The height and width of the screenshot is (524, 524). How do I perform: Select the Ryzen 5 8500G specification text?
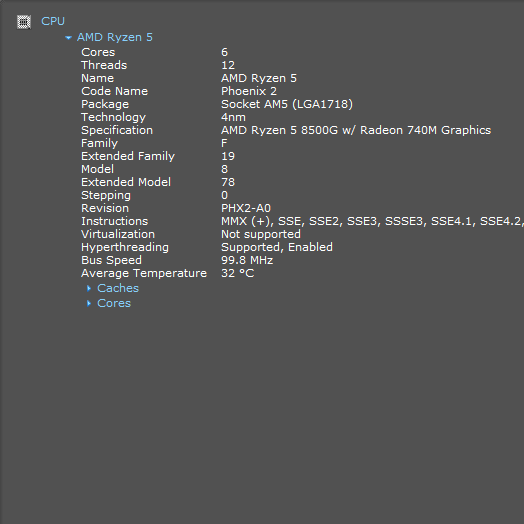356,130
